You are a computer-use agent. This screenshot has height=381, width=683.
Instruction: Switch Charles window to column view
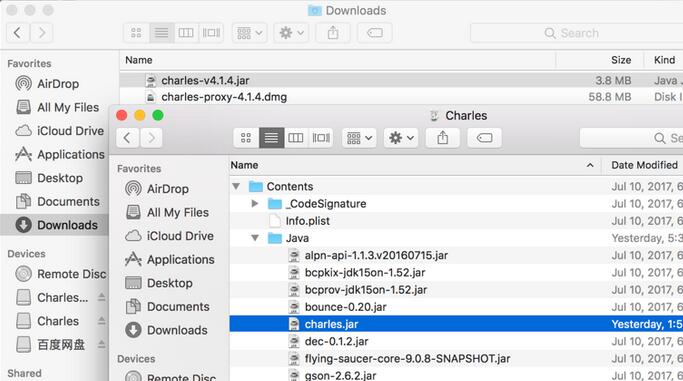(296, 138)
